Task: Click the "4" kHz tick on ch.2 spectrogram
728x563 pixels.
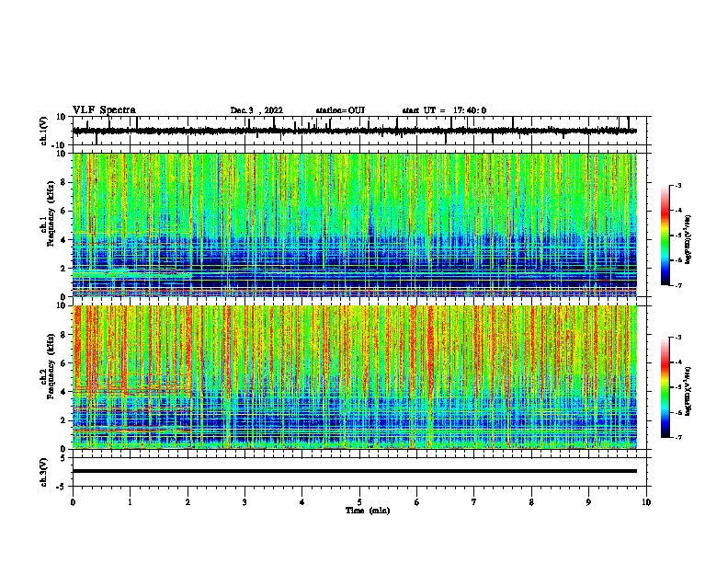Action: tap(64, 392)
